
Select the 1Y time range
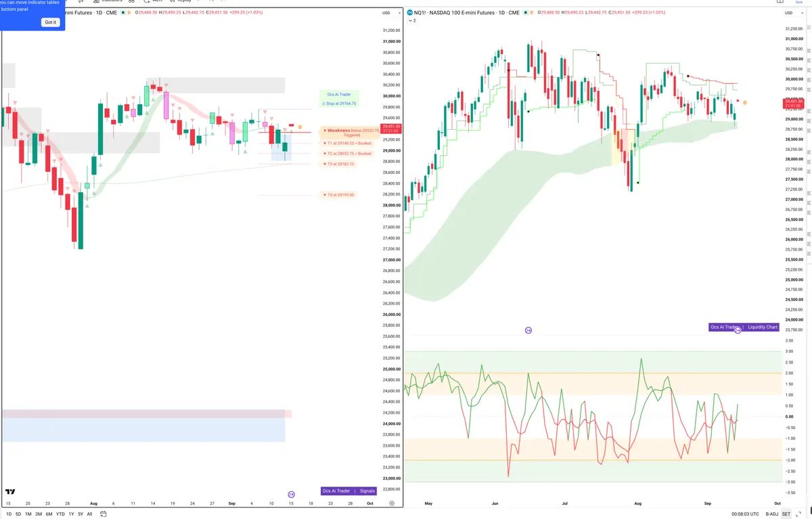(x=71, y=514)
